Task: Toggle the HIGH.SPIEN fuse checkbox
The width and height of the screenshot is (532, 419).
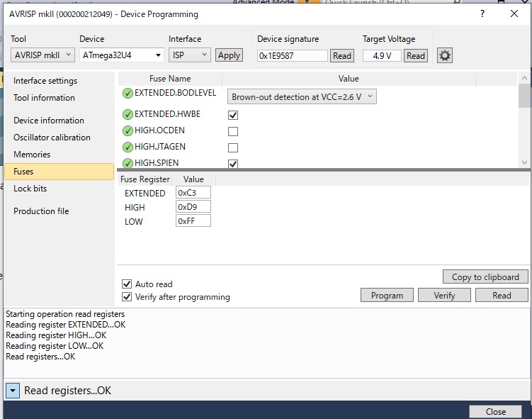Action: tap(233, 164)
